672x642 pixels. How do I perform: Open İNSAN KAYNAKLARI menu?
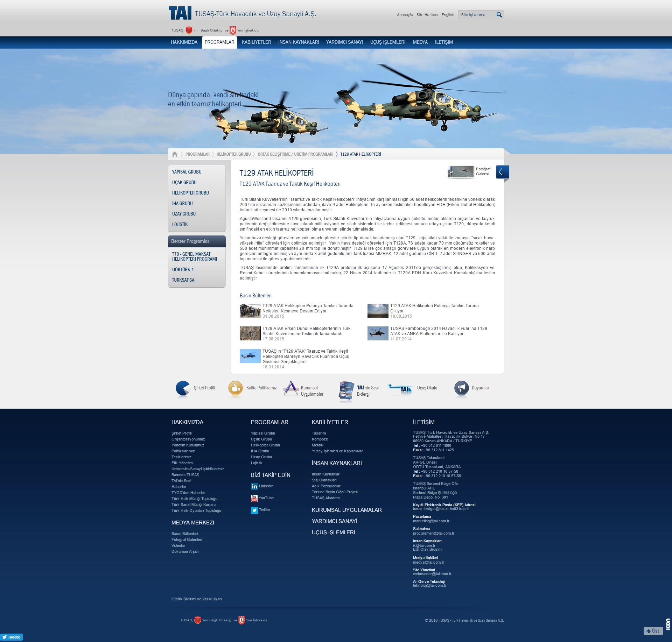(299, 42)
